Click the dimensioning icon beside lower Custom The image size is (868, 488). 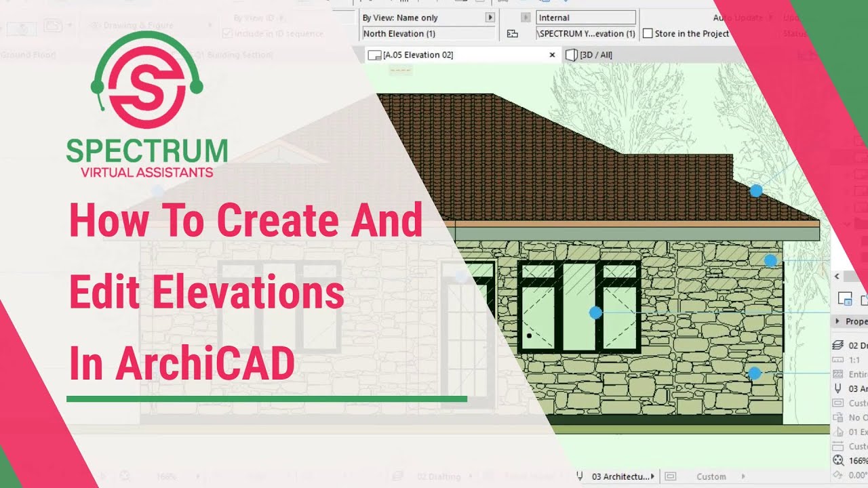pos(837,446)
